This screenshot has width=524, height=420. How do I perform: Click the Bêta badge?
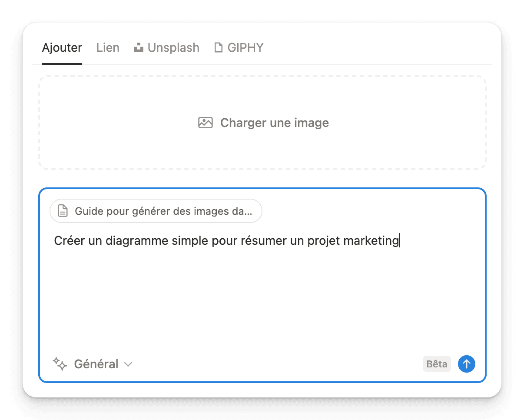click(437, 364)
